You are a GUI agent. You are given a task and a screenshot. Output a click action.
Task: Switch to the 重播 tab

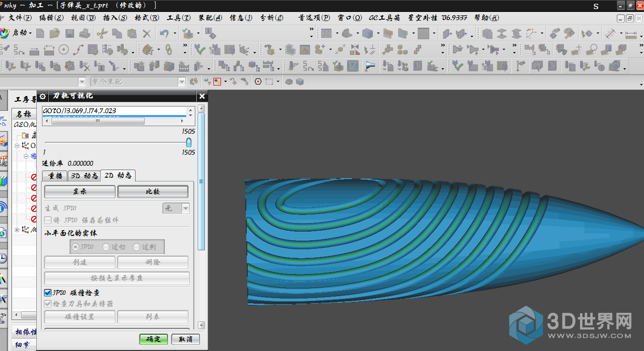55,176
